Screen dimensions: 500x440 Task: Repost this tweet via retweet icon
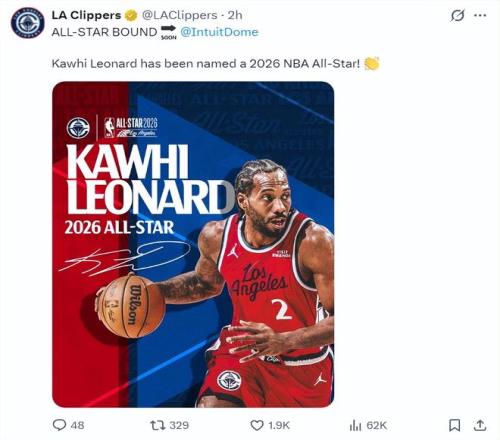(x=158, y=425)
